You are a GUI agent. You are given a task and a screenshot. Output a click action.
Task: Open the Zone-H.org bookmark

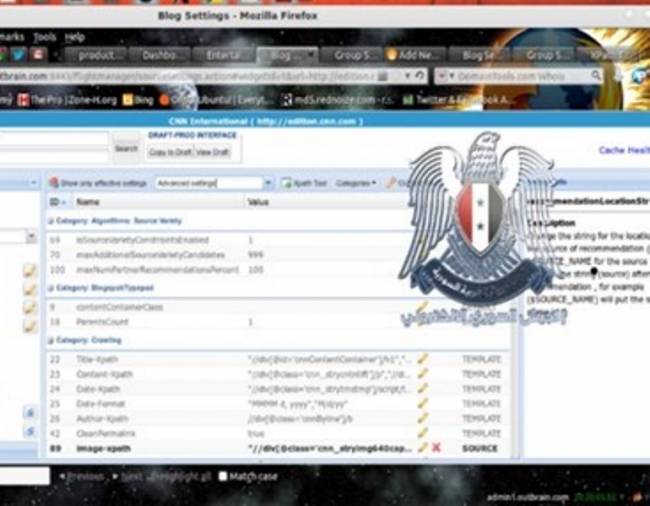[68, 100]
